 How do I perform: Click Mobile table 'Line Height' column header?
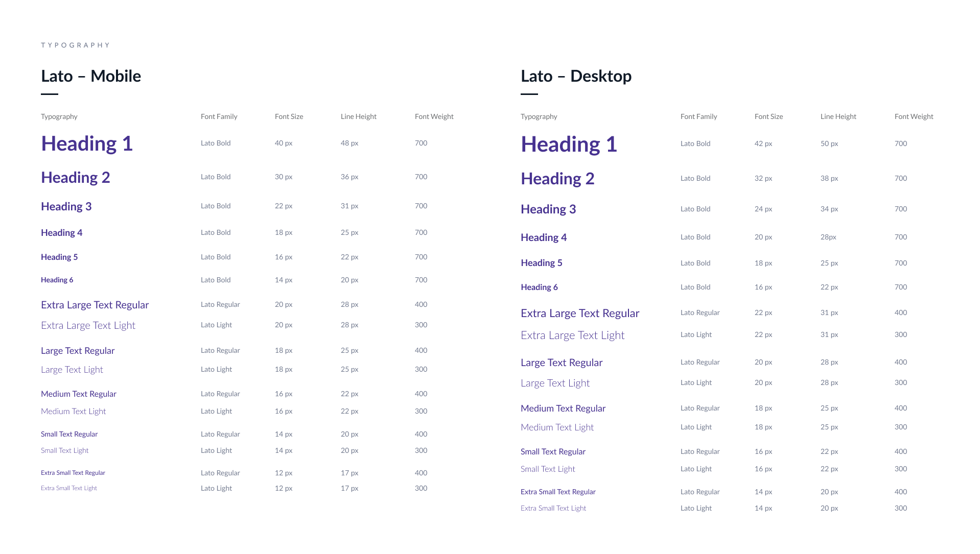359,117
